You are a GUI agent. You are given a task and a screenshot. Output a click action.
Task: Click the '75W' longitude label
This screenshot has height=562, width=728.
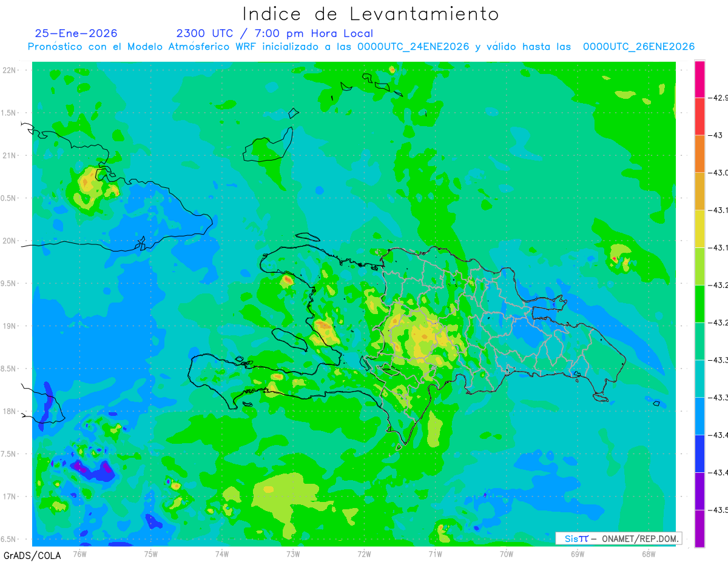(x=150, y=553)
